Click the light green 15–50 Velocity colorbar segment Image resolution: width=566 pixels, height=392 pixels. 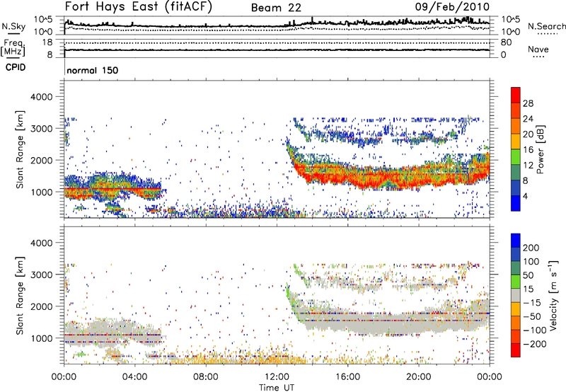click(516, 282)
